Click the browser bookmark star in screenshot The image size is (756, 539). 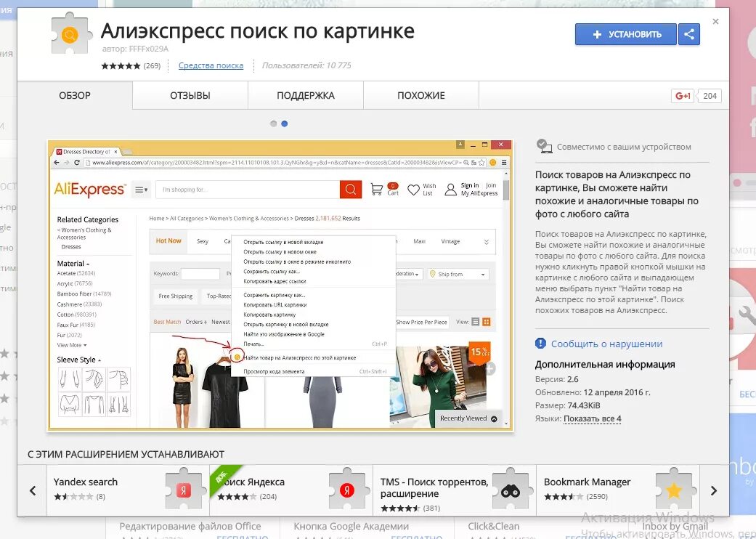[x=481, y=163]
